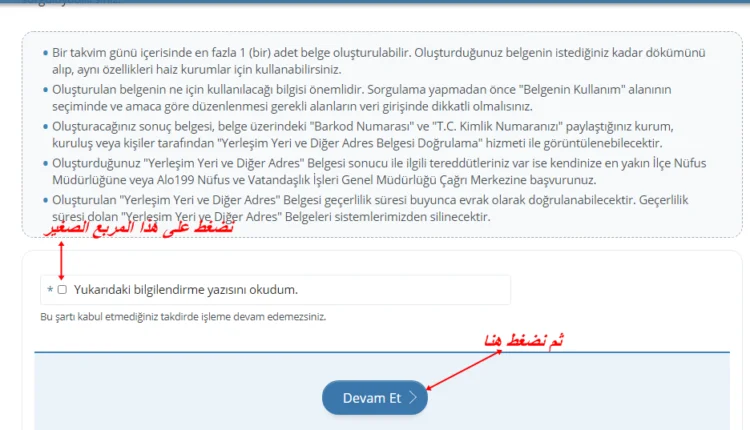This screenshot has height=430, width=750.
Task: Select the 'Bir takvim günü içerisinde' paragraph
Action: (x=378, y=61)
